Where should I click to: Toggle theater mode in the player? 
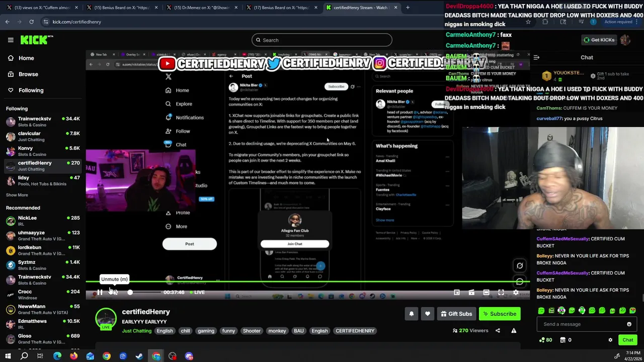(x=486, y=292)
